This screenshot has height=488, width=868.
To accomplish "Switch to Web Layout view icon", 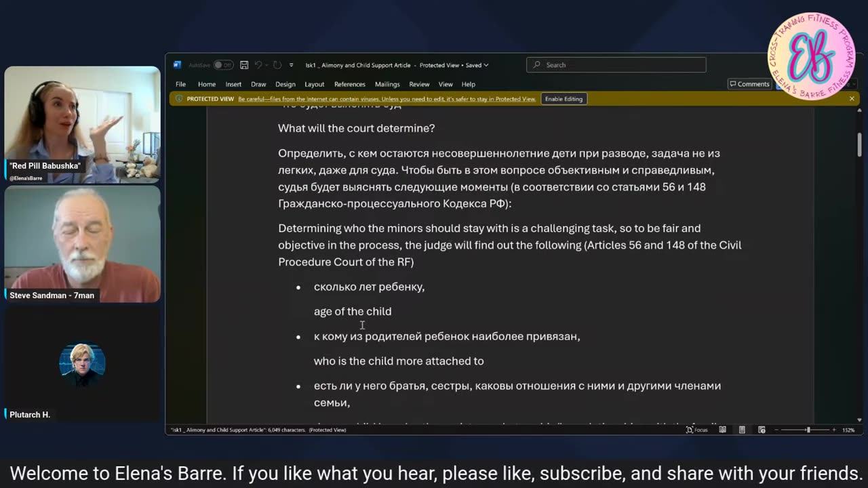I will [762, 430].
